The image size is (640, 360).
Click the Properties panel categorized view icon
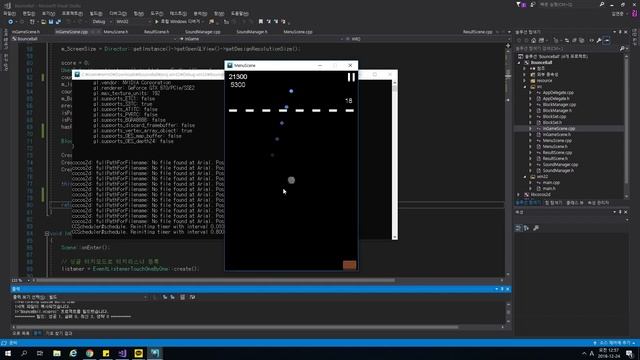(x=518, y=228)
